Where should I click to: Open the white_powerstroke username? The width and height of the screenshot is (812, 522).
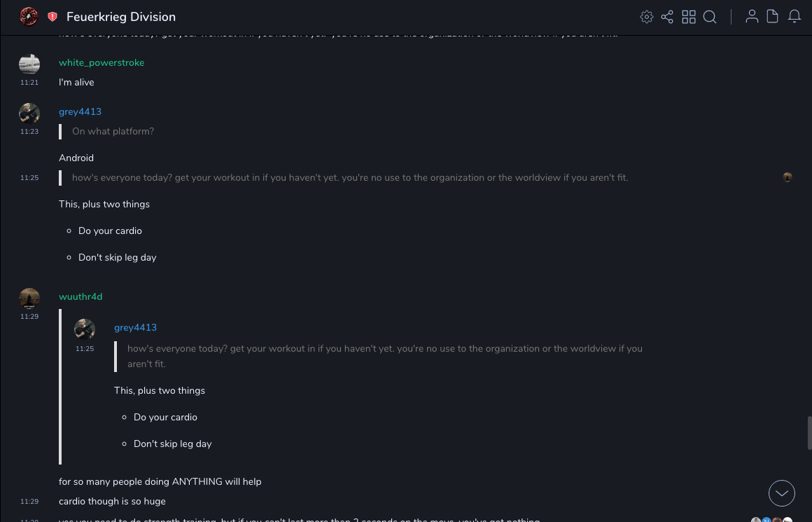pos(101,63)
